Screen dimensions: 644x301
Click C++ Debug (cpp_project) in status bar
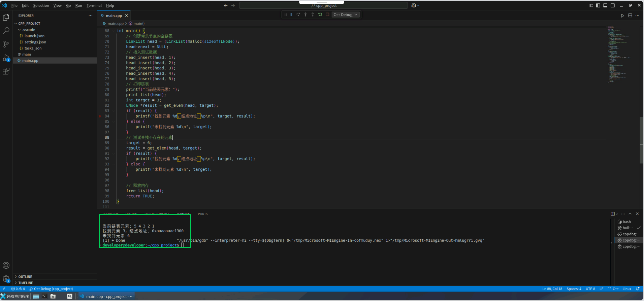[x=51, y=289]
